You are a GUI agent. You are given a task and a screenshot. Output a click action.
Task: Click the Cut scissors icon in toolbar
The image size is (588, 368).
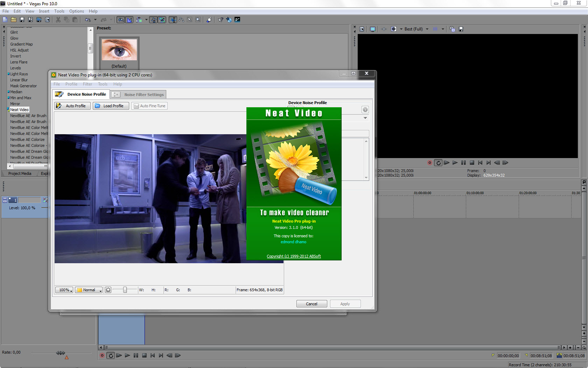(58, 20)
